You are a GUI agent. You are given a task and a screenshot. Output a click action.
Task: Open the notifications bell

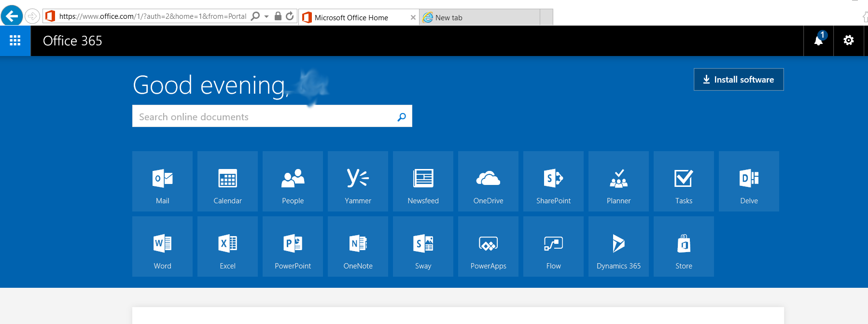click(x=818, y=41)
